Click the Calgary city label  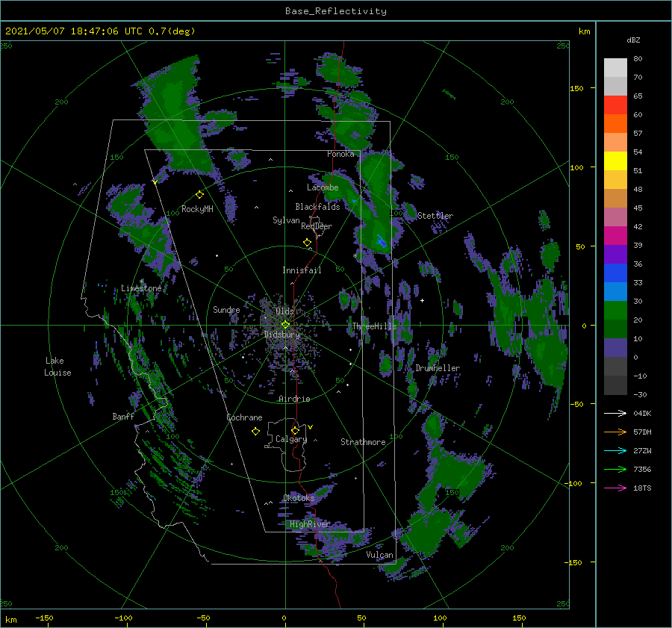tap(291, 439)
